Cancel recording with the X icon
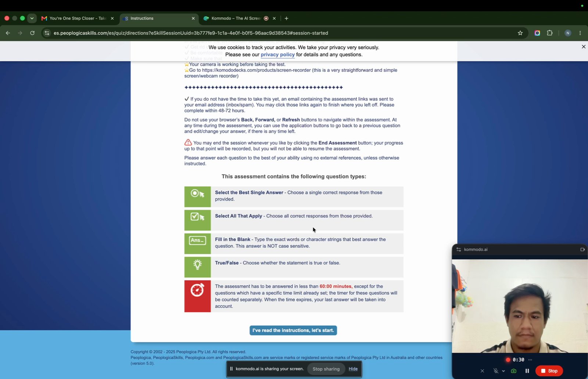 pyautogui.click(x=482, y=371)
